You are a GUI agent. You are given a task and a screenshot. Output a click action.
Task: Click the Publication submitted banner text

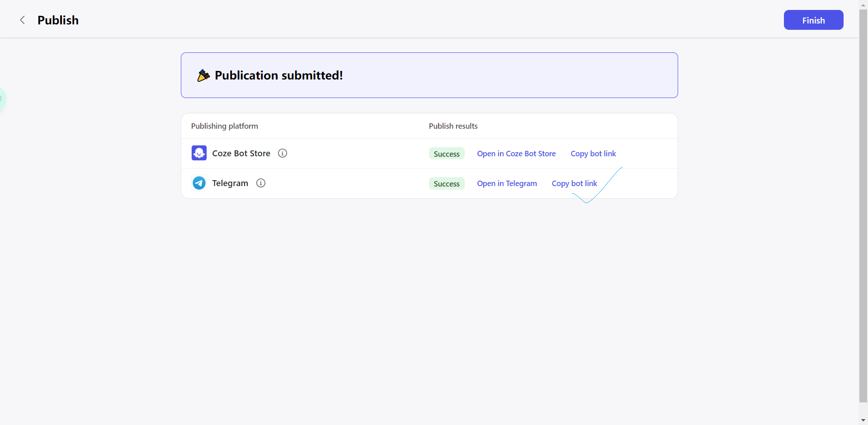[x=278, y=75]
